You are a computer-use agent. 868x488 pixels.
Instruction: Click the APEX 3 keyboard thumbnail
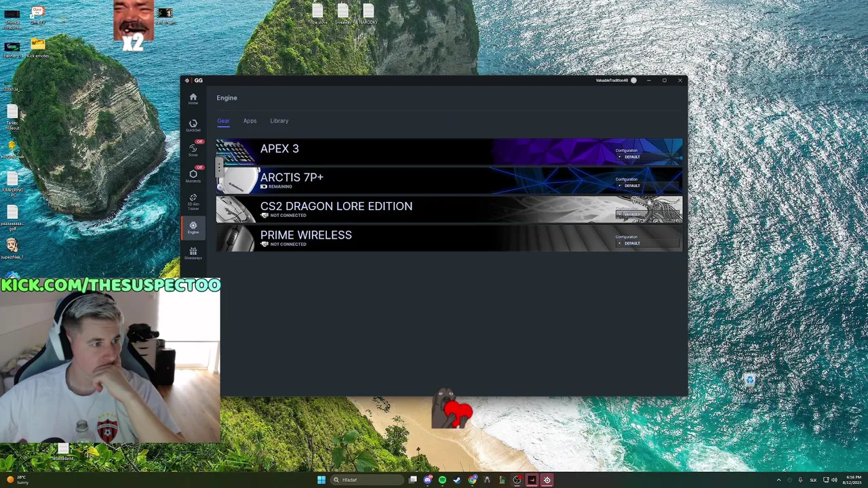click(x=236, y=152)
